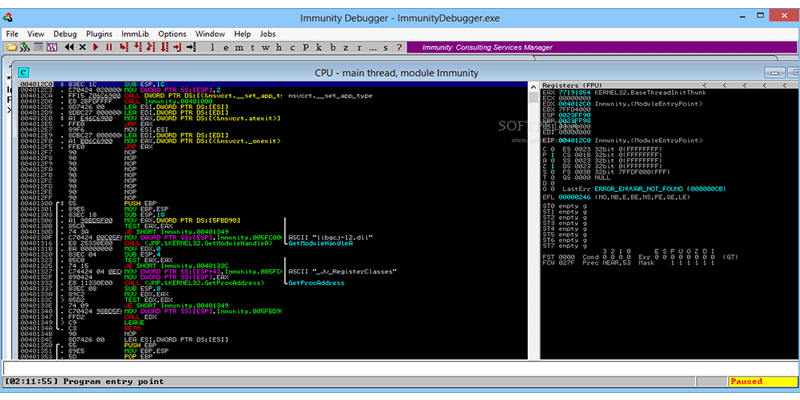Click the EIP register value 004012C0
This screenshot has width=800, height=400.
575,140
